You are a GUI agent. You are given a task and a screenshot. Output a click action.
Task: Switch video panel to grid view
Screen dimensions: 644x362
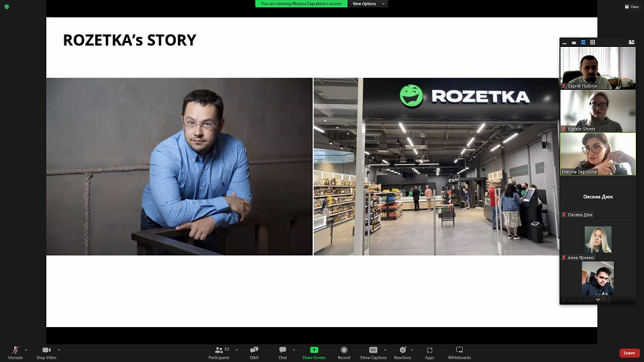pos(592,42)
